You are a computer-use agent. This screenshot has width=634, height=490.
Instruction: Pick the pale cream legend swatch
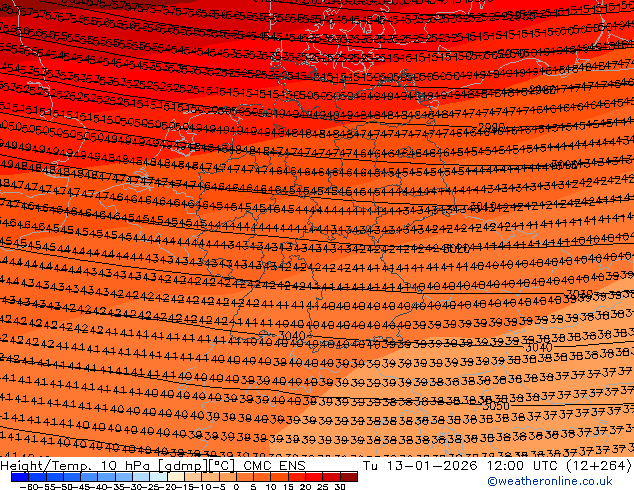click(176, 477)
